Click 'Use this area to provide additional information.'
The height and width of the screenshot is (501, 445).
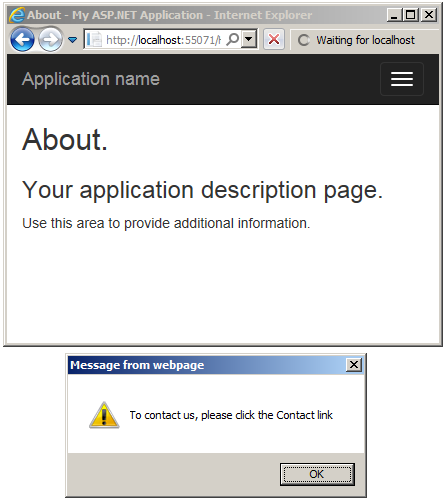click(x=166, y=223)
